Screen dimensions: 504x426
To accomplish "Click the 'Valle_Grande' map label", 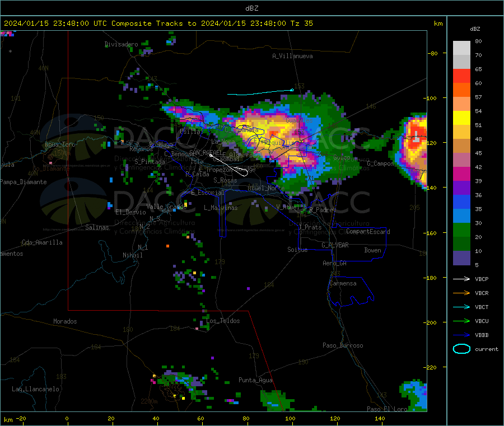I will click(x=166, y=207).
